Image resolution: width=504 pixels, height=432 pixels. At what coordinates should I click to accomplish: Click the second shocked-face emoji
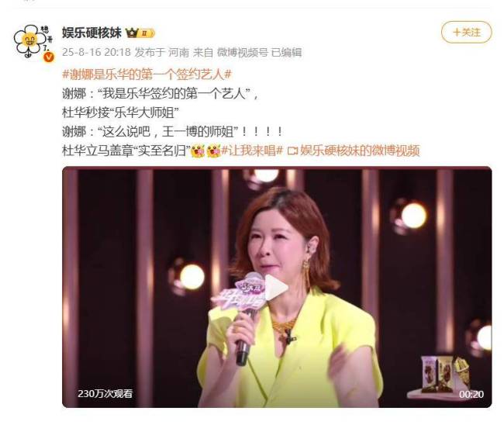pos(213,150)
